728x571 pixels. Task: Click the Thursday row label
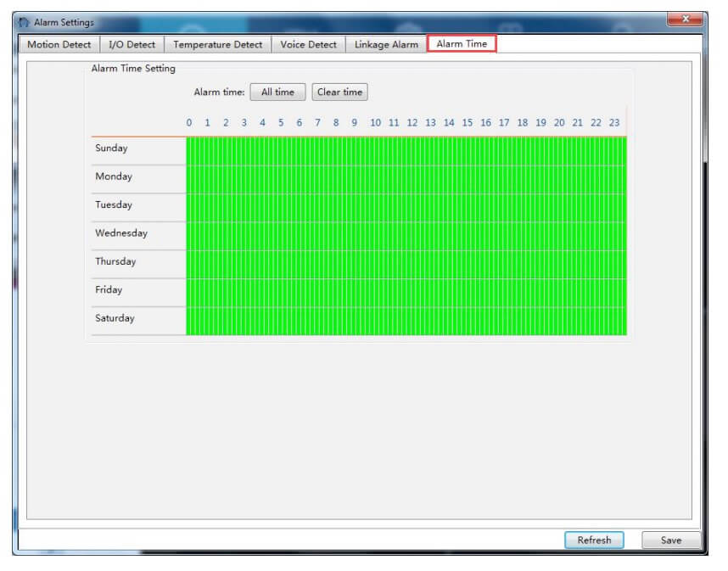pyautogui.click(x=115, y=261)
